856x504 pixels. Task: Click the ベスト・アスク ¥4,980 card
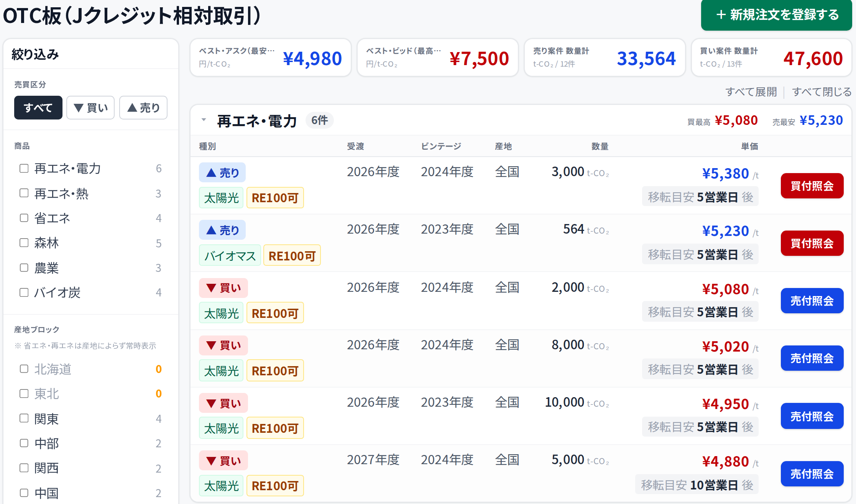pyautogui.click(x=271, y=57)
